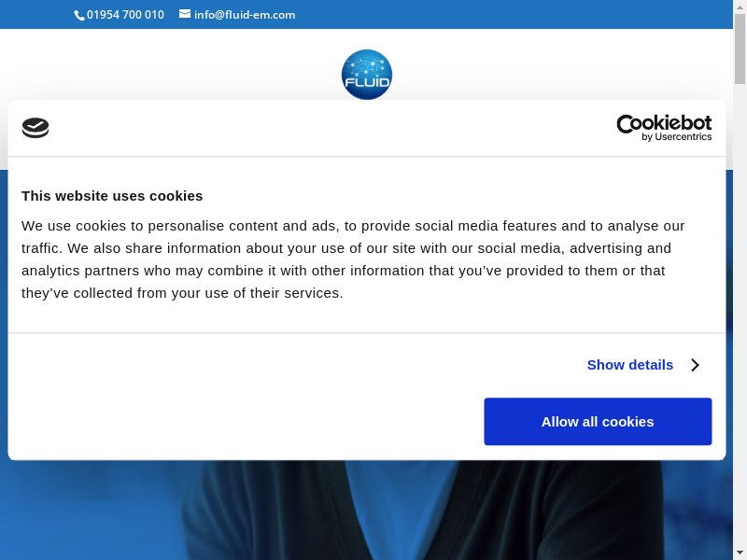Viewport: 747px width, 560px height.
Task: Click the page scrollbar thumb
Action: tap(740, 49)
